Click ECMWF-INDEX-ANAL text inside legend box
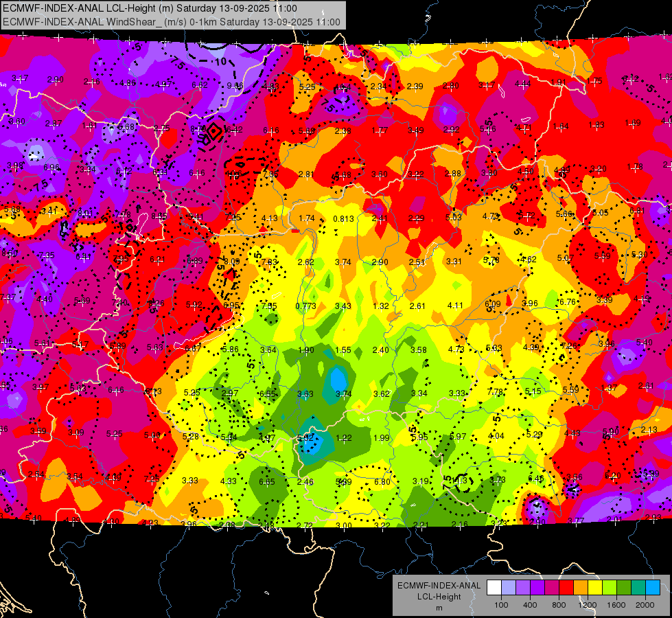This screenshot has height=618, width=672. [439, 586]
